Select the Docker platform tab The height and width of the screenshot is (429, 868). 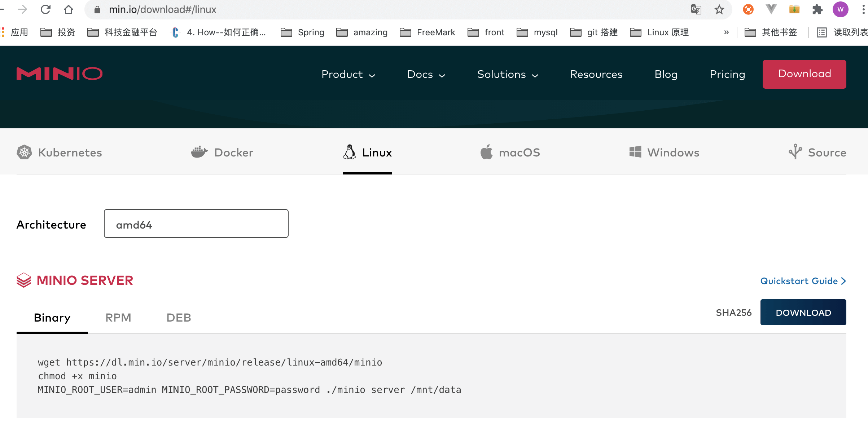(x=222, y=152)
